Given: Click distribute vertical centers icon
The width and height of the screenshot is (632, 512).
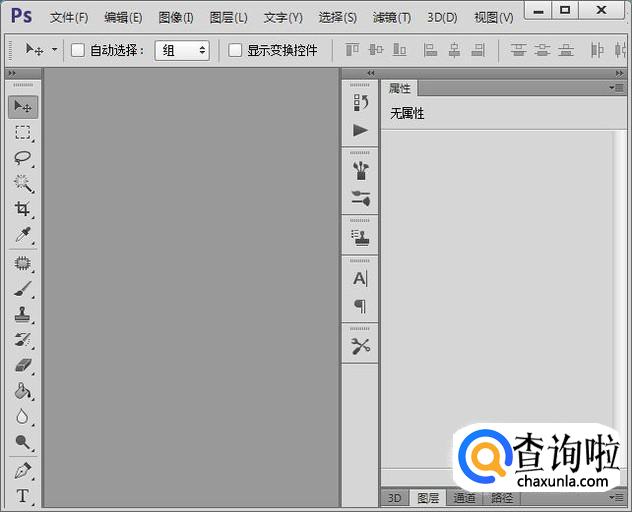Looking at the screenshot, I should point(542,50).
